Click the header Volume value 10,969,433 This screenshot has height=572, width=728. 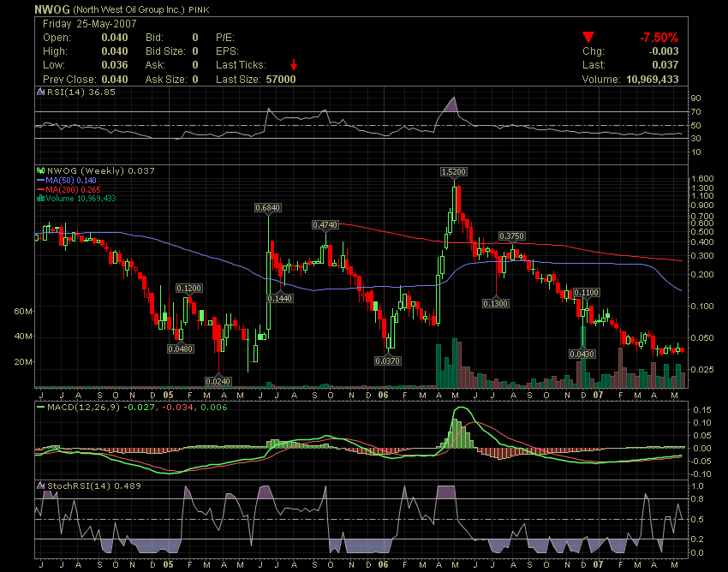point(653,80)
